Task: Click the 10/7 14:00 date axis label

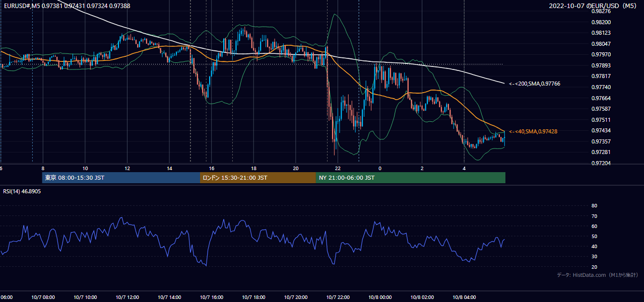Action: coord(169,297)
